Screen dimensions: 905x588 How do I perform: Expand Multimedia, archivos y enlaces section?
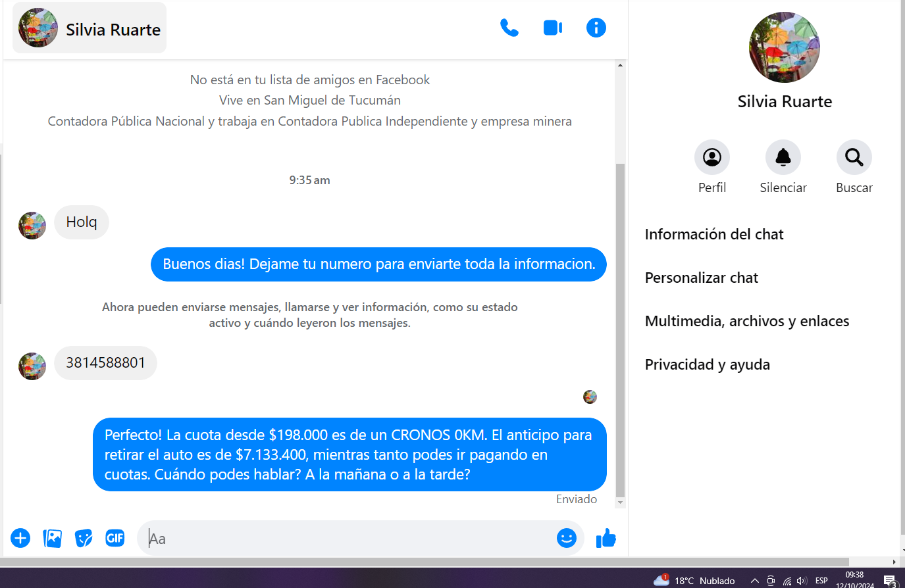tap(747, 322)
